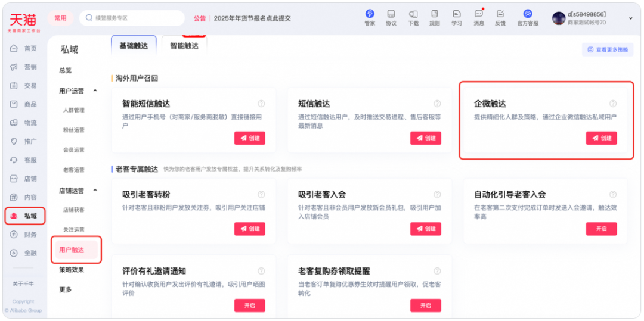Open 策略效果 menu item
Screen dimensions: 644x321
(x=72, y=270)
